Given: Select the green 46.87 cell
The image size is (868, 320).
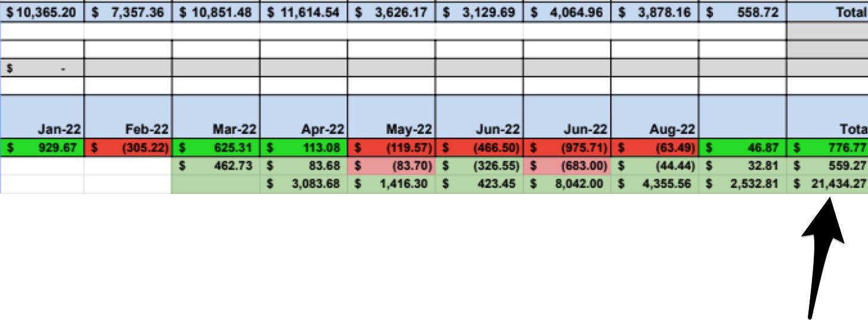Looking at the screenshot, I should (743, 147).
